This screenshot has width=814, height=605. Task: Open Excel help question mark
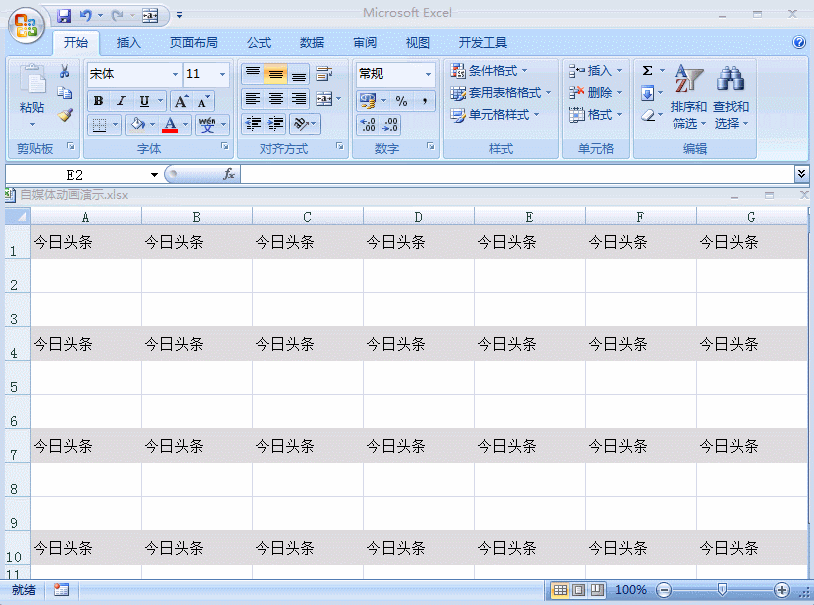point(799,42)
